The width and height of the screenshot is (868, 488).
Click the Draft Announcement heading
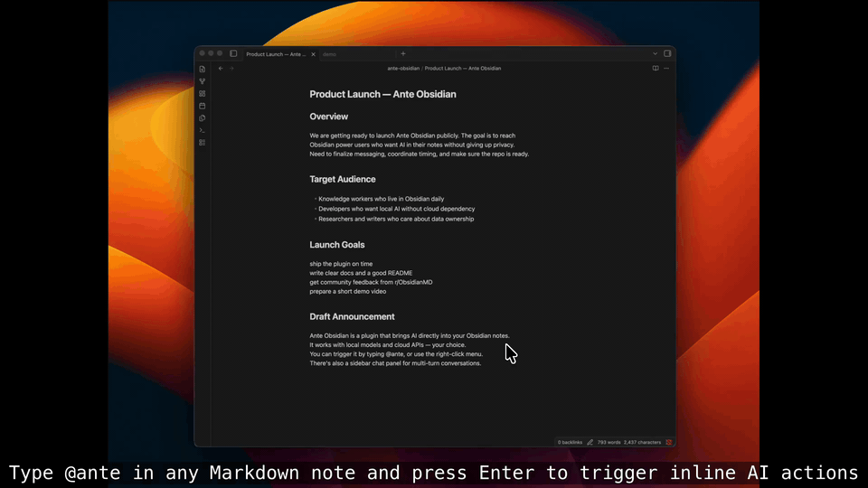[352, 316]
